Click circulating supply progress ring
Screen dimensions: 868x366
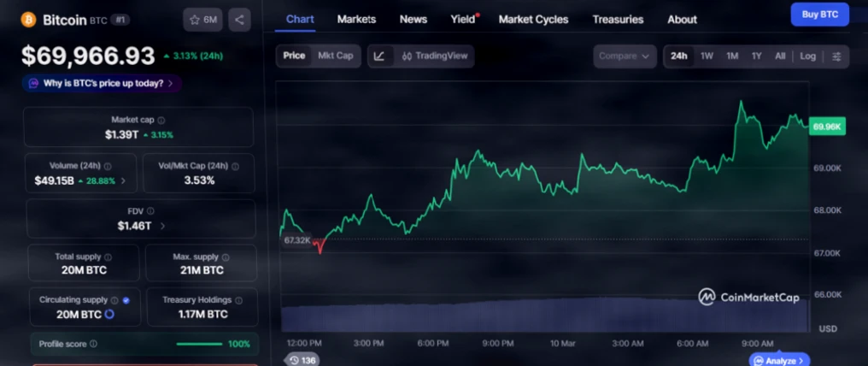(109, 315)
